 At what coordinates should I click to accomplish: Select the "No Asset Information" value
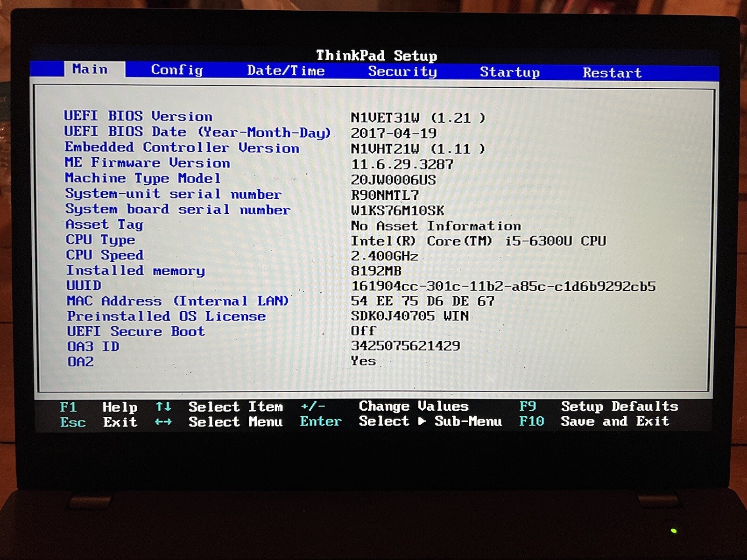click(x=436, y=226)
